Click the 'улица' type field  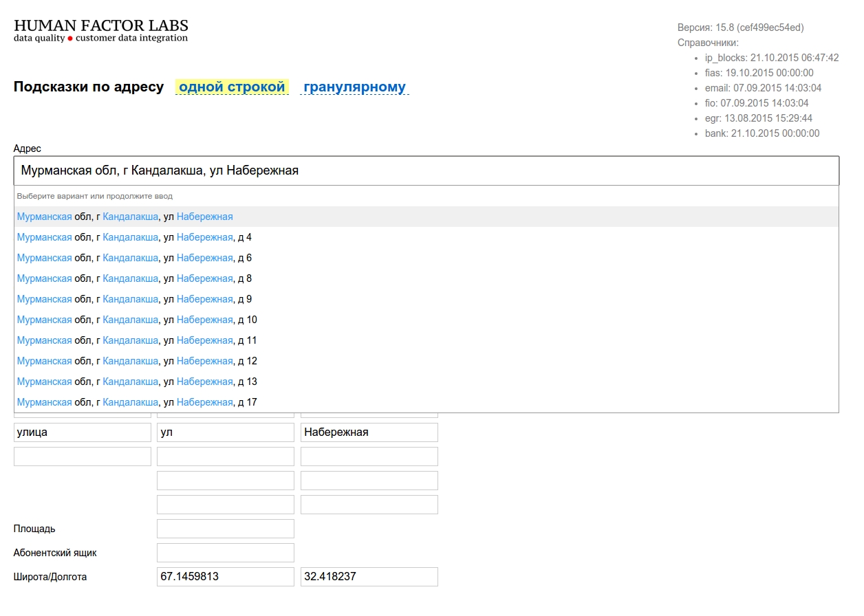pyautogui.click(x=82, y=432)
